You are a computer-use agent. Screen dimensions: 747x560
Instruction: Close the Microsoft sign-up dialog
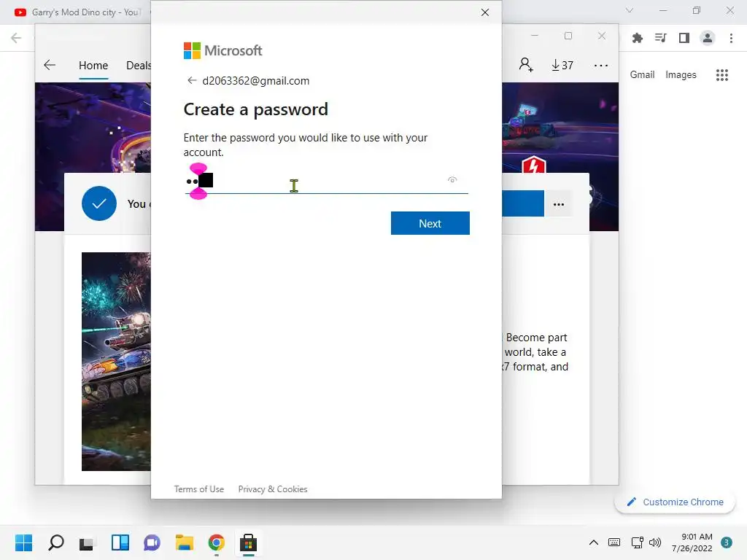click(x=485, y=12)
